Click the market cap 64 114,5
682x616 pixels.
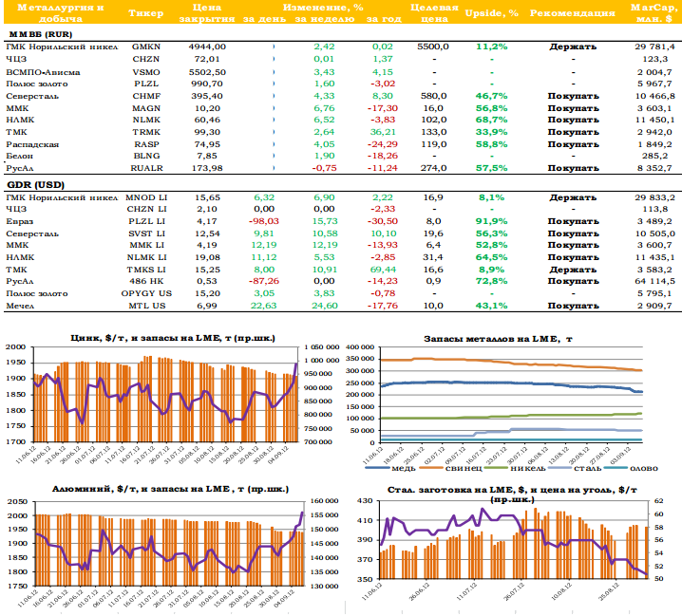(x=654, y=281)
